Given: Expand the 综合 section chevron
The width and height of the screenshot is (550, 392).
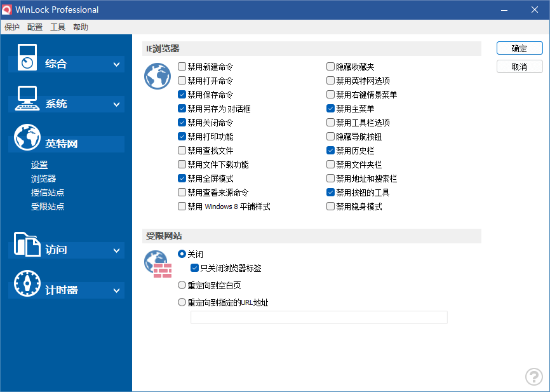Looking at the screenshot, I should point(116,64).
